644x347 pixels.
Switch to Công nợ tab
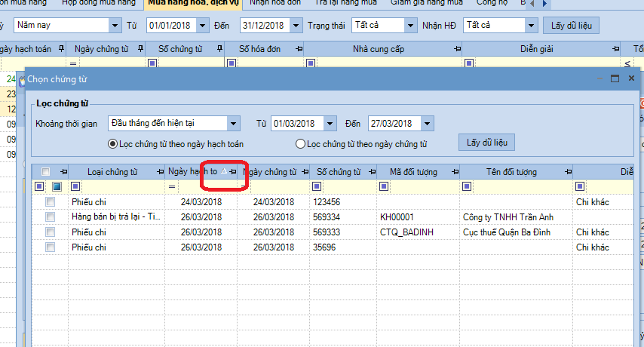tap(492, 3)
